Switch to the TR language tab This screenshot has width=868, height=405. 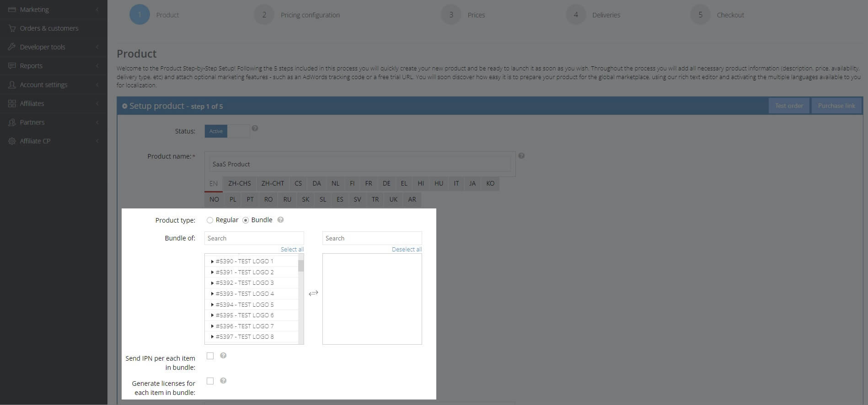(375, 199)
